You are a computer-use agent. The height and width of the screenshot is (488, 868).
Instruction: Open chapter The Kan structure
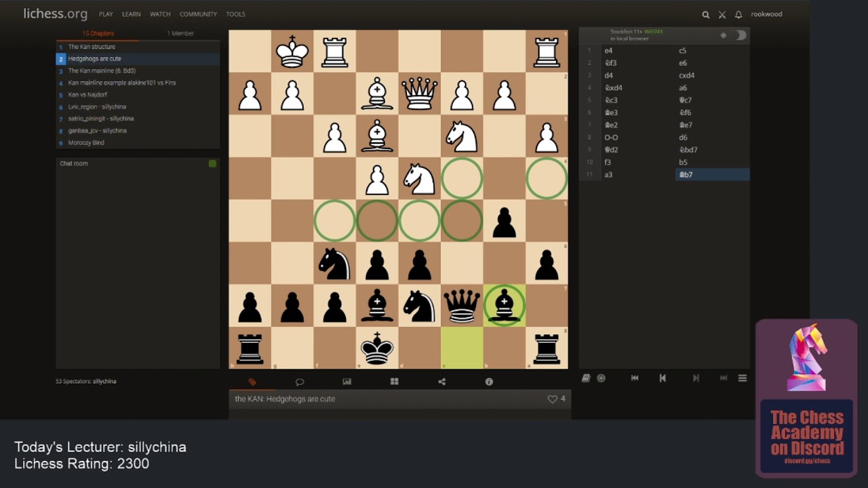tap(138, 47)
